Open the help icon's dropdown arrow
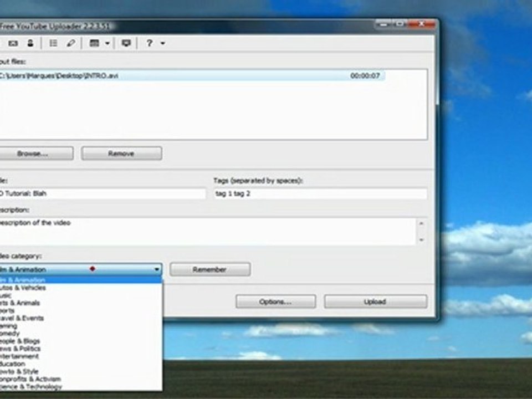Image resolution: width=532 pixels, height=399 pixels. click(163, 43)
